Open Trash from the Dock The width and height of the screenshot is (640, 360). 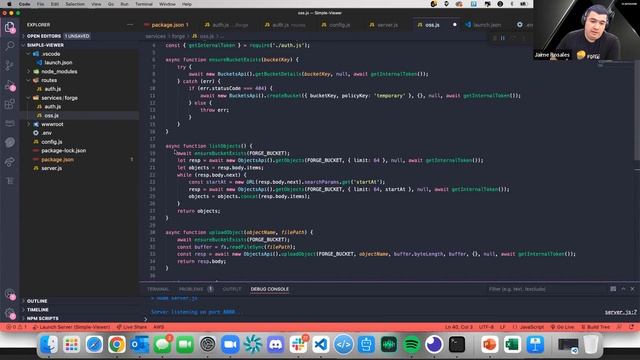pyautogui.click(x=590, y=344)
